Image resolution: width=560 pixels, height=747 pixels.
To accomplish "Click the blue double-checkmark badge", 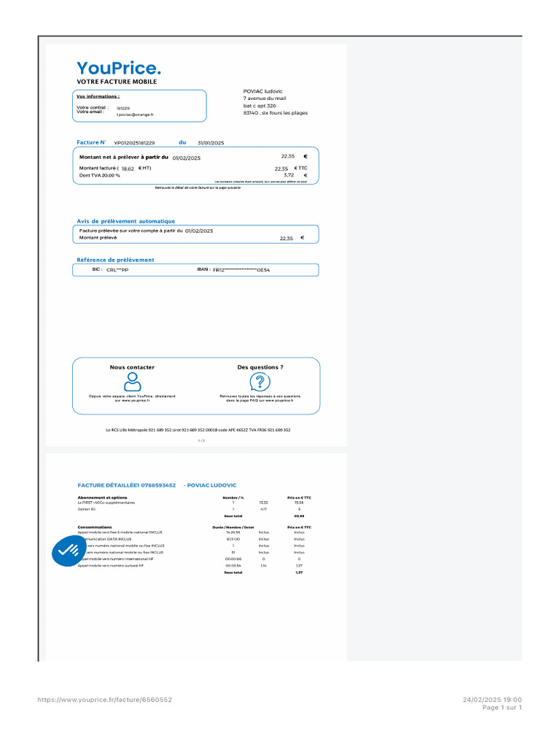I will 69,551.
